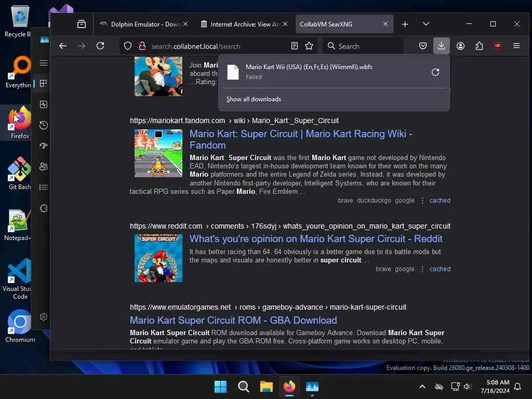Select the Recycle Bin desktop icon
Image resolution: width=532 pixels, height=399 pixels.
coord(18,21)
